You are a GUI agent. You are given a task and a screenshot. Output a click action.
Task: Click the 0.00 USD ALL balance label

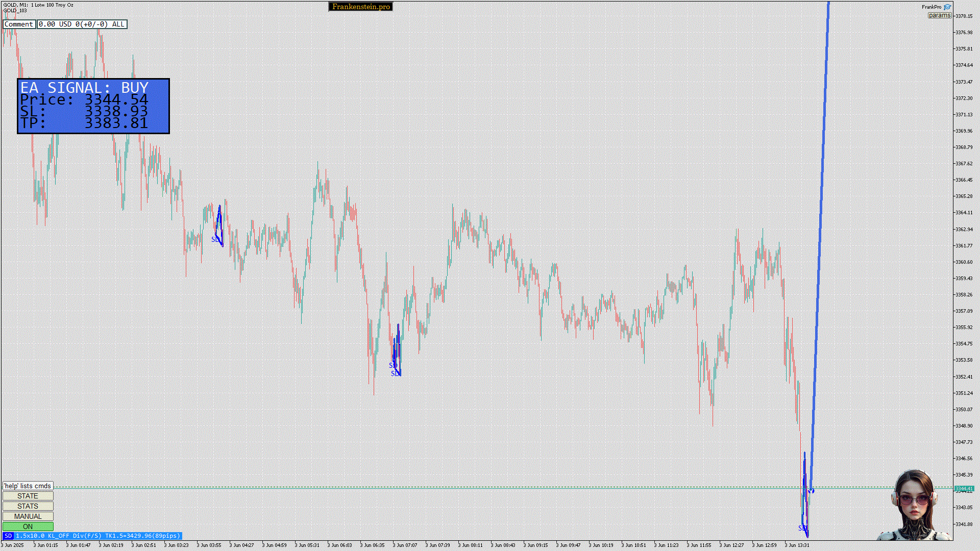82,24
